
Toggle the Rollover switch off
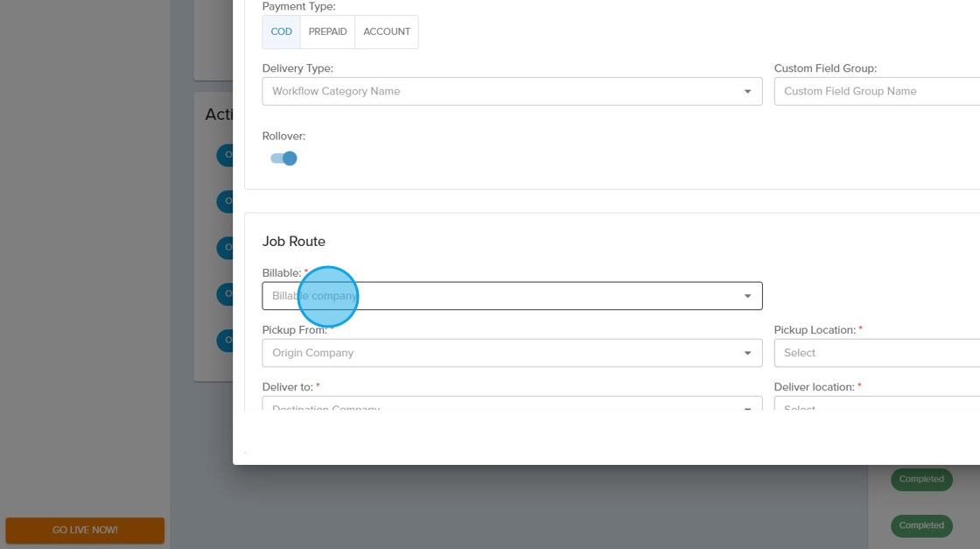[283, 158]
